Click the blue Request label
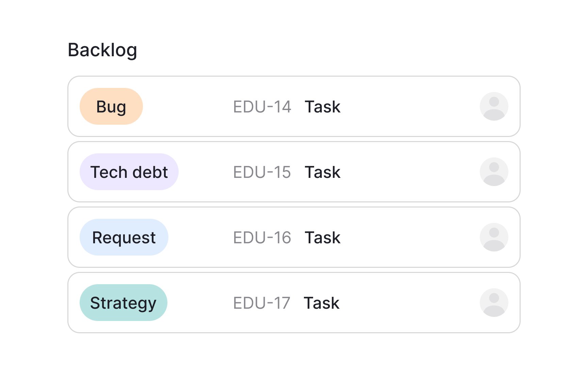This screenshot has width=588, height=368. pos(124,237)
